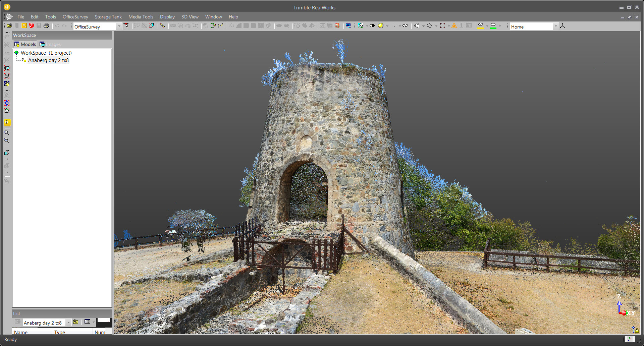
Task: Open the Anaberg day 2 tx8 list dropdown
Action: pyautogui.click(x=68, y=323)
